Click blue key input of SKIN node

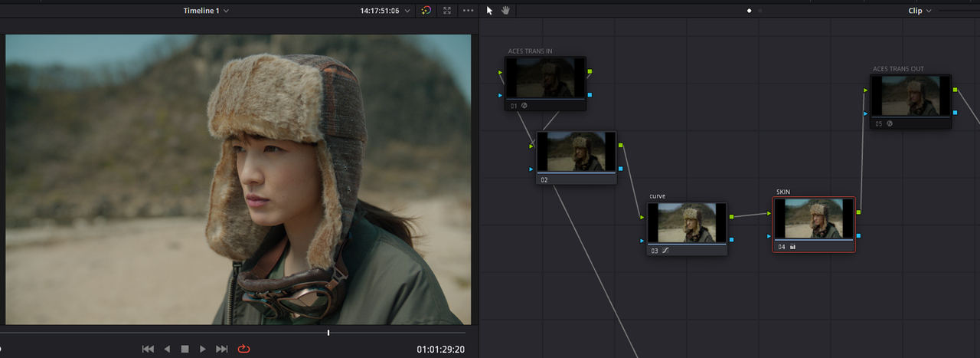coord(769,236)
